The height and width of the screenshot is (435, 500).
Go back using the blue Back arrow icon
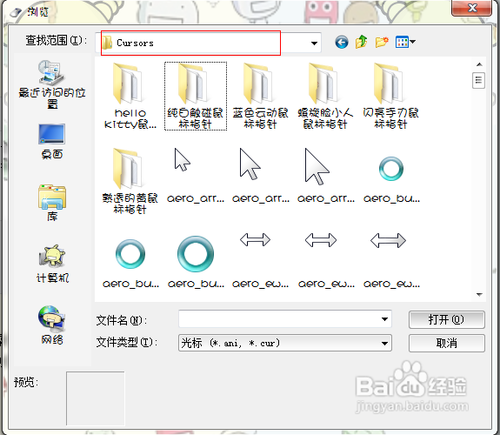coord(341,42)
